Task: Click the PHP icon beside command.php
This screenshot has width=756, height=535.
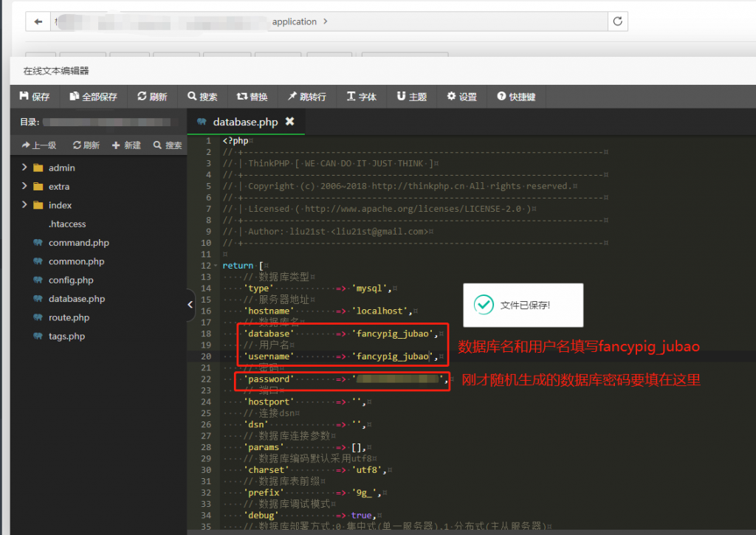Action: (38, 243)
